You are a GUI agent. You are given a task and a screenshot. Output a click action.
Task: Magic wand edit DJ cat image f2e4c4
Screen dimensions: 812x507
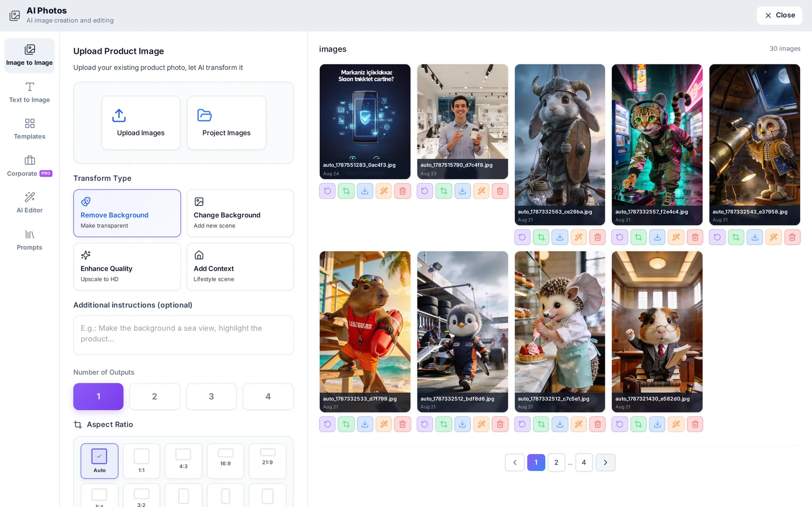pyautogui.click(x=676, y=237)
